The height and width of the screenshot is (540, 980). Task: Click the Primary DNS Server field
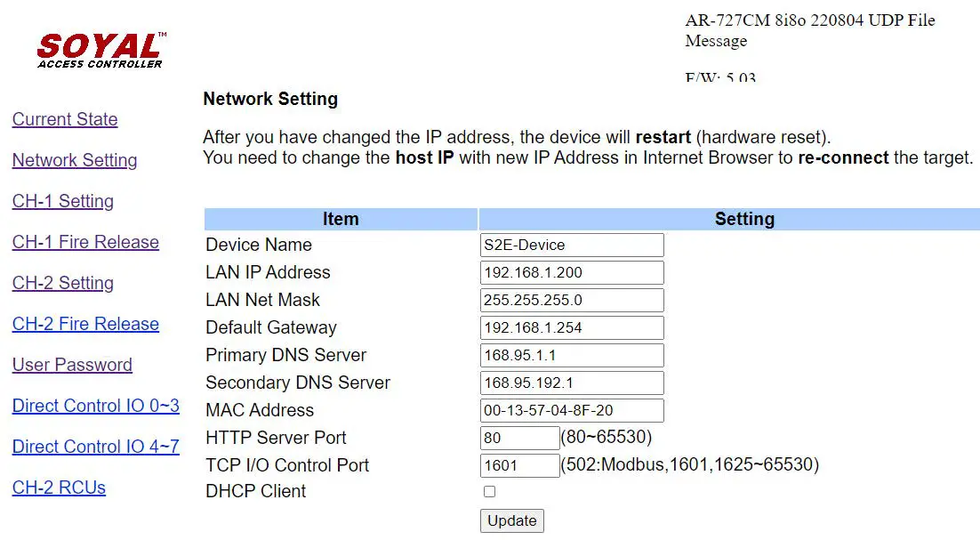click(572, 355)
